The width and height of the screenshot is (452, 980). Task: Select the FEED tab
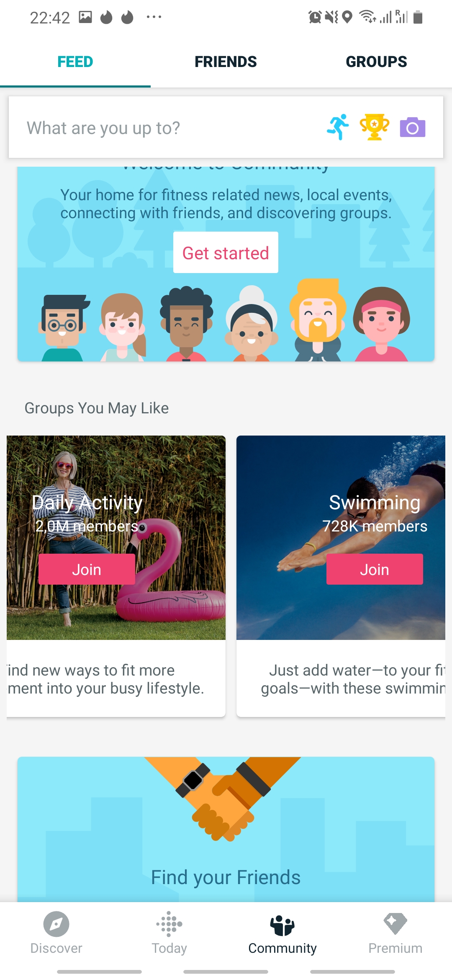click(x=75, y=62)
